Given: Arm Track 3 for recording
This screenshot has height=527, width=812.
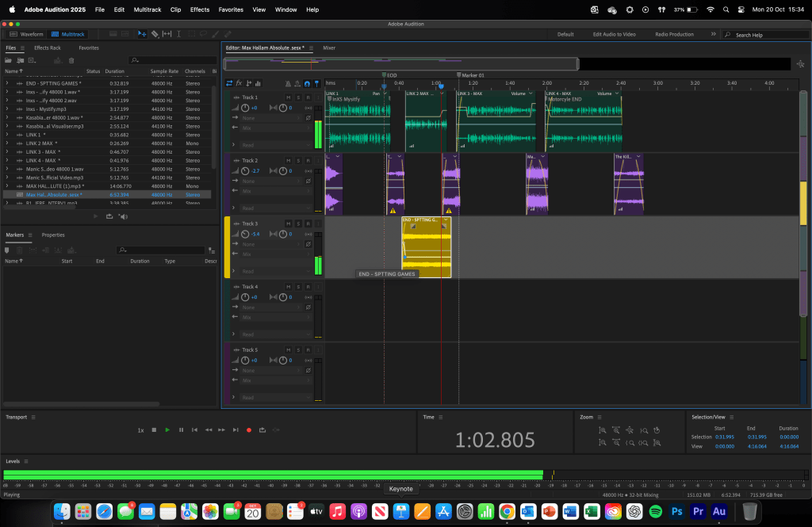Looking at the screenshot, I should tap(308, 223).
